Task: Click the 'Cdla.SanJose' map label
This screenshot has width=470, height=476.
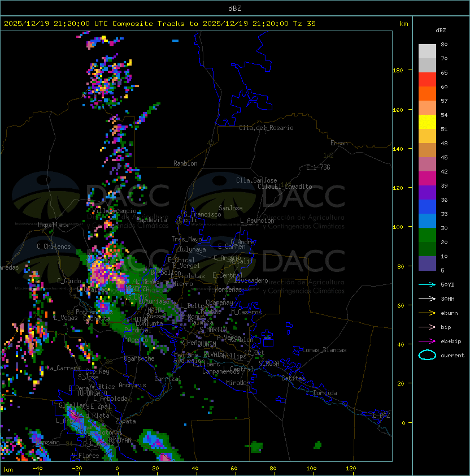Action: (x=256, y=180)
